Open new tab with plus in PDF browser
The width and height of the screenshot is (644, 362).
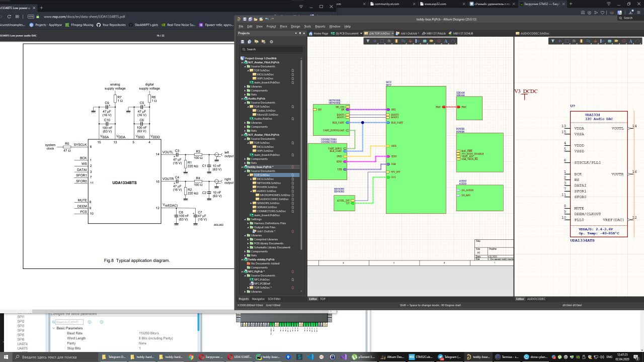41,8
